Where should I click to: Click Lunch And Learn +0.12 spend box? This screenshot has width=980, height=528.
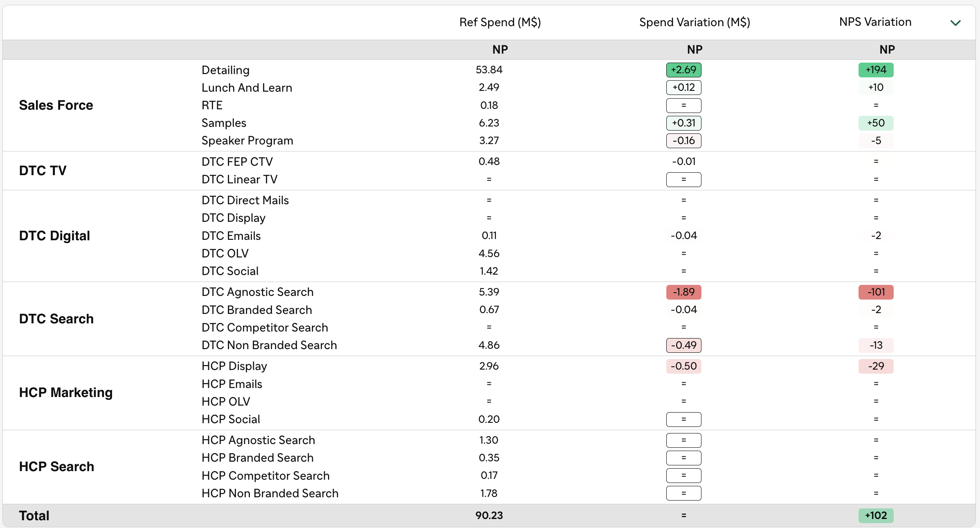click(683, 88)
